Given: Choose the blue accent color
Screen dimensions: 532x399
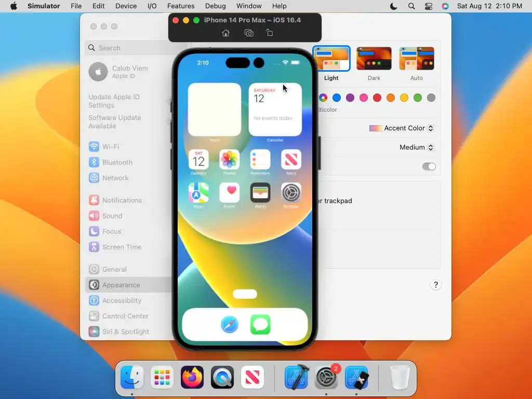Looking at the screenshot, I should pos(337,98).
